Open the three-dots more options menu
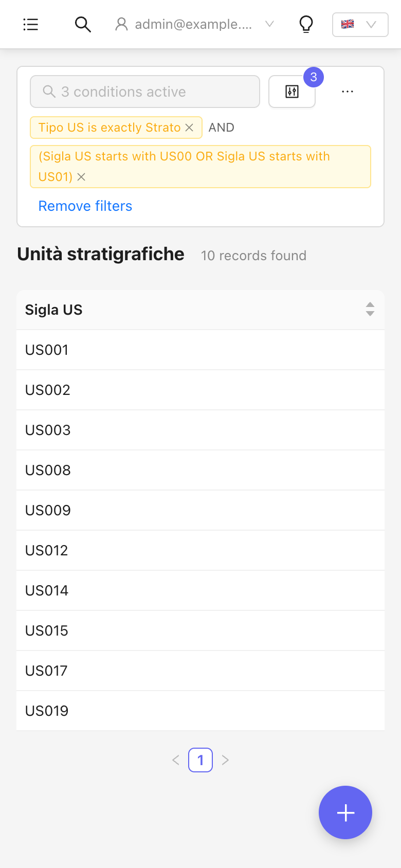This screenshot has width=401, height=868. click(x=348, y=92)
